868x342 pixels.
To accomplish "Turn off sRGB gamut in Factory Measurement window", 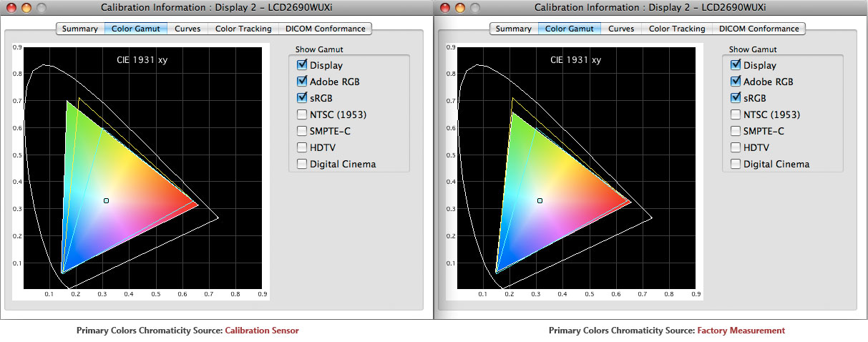I will (736, 98).
